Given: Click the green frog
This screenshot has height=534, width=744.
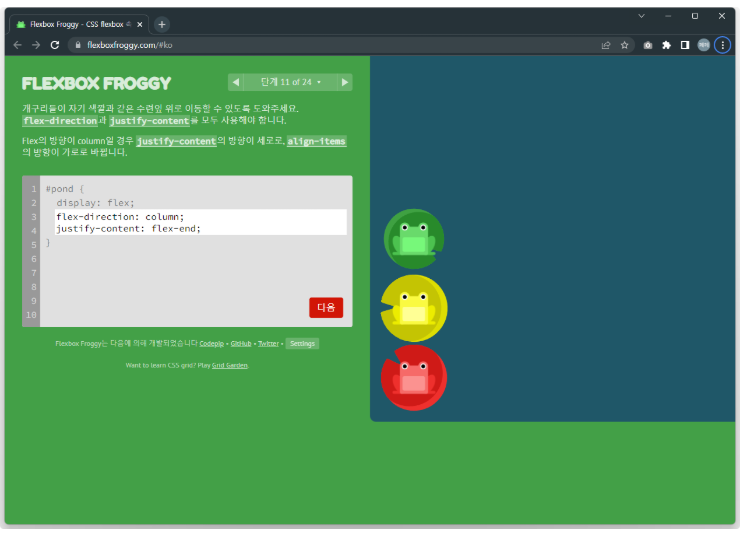Looking at the screenshot, I should click(414, 239).
